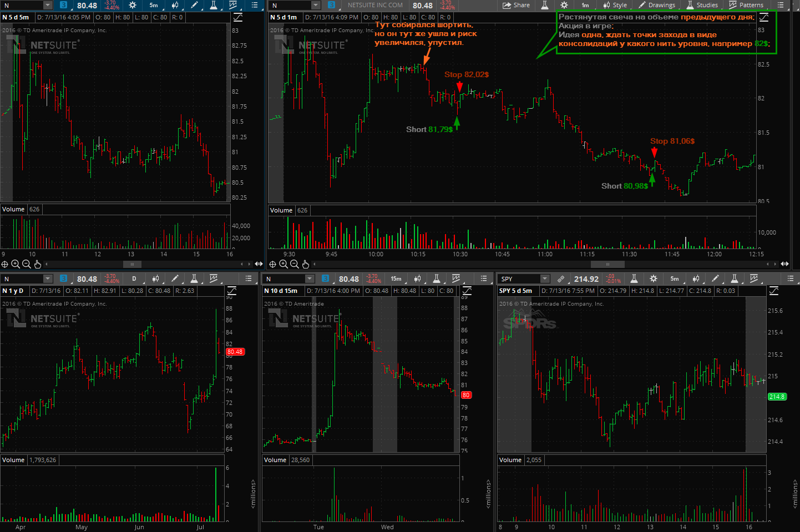Toggle expansion arrows under N 5d 1m chart

point(784,264)
